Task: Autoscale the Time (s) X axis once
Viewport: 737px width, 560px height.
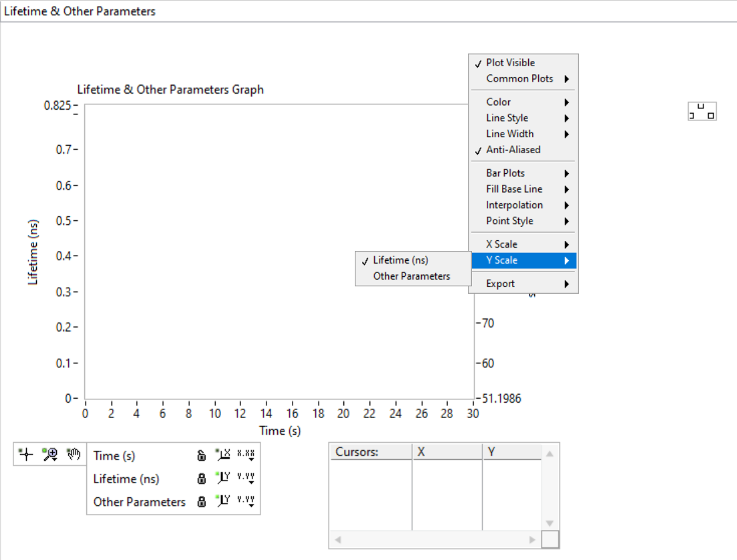Action: (x=223, y=454)
